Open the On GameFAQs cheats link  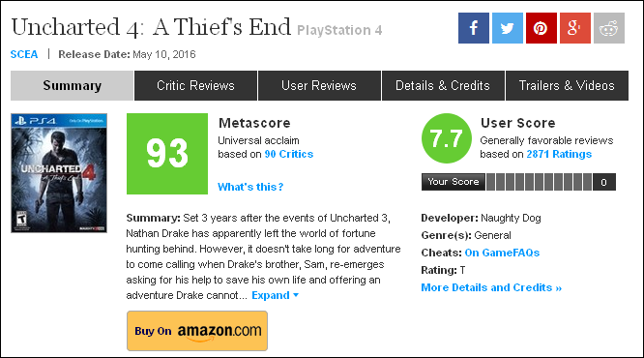502,253
